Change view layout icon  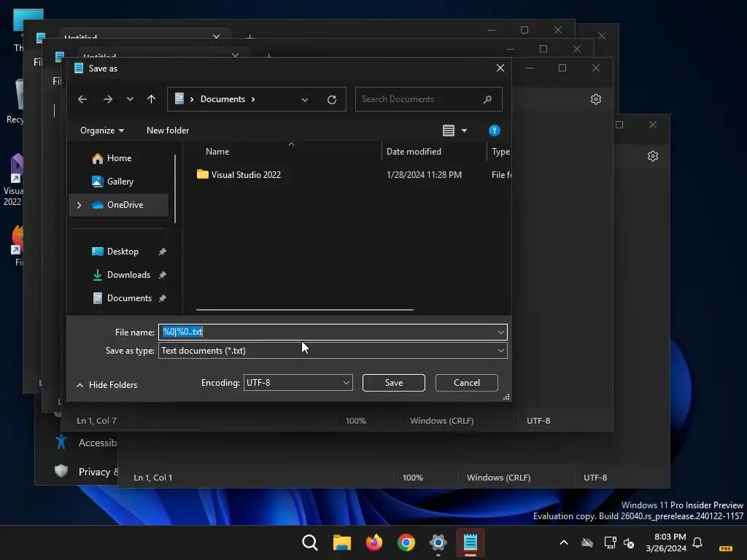coord(449,131)
